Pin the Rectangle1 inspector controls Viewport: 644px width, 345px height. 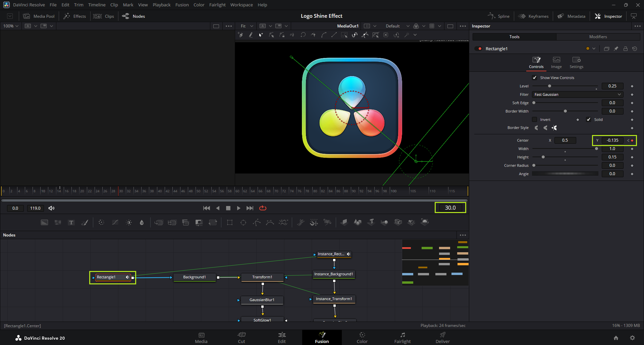(x=616, y=49)
